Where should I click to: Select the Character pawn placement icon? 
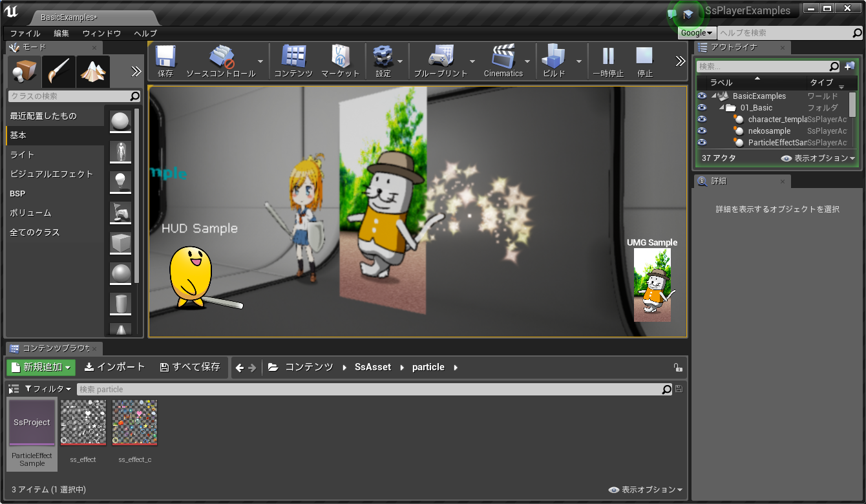click(121, 152)
